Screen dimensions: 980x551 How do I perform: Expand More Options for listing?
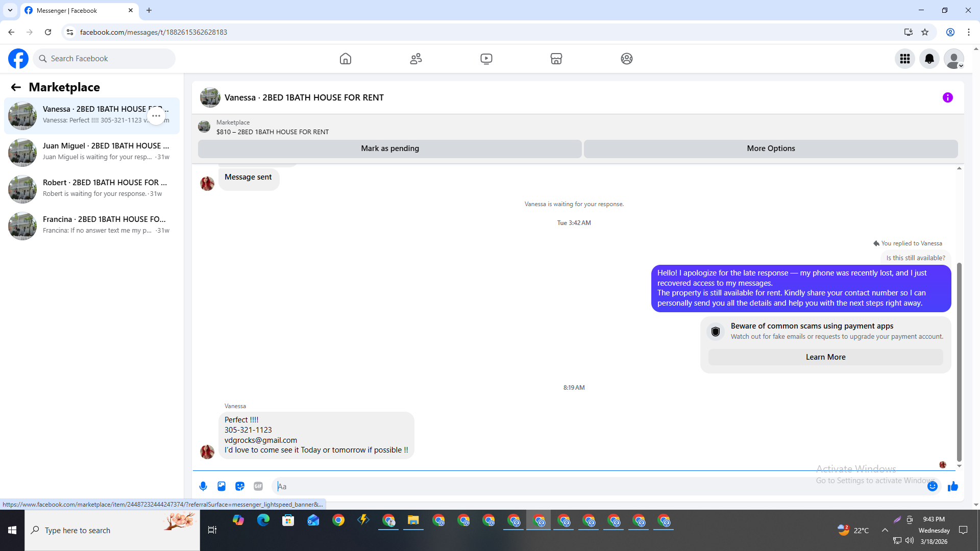coord(770,148)
